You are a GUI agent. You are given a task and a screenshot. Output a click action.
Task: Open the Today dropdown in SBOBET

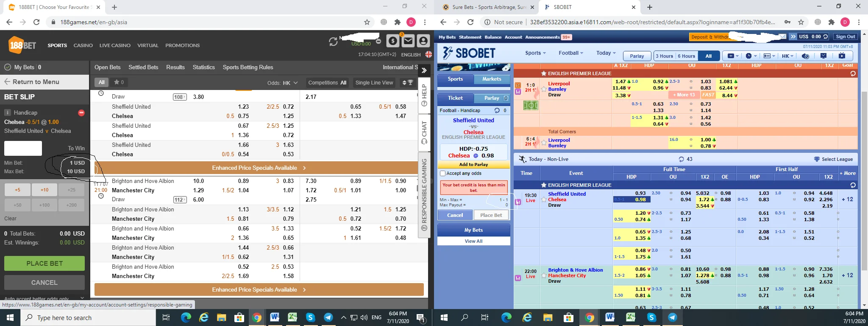pos(606,53)
